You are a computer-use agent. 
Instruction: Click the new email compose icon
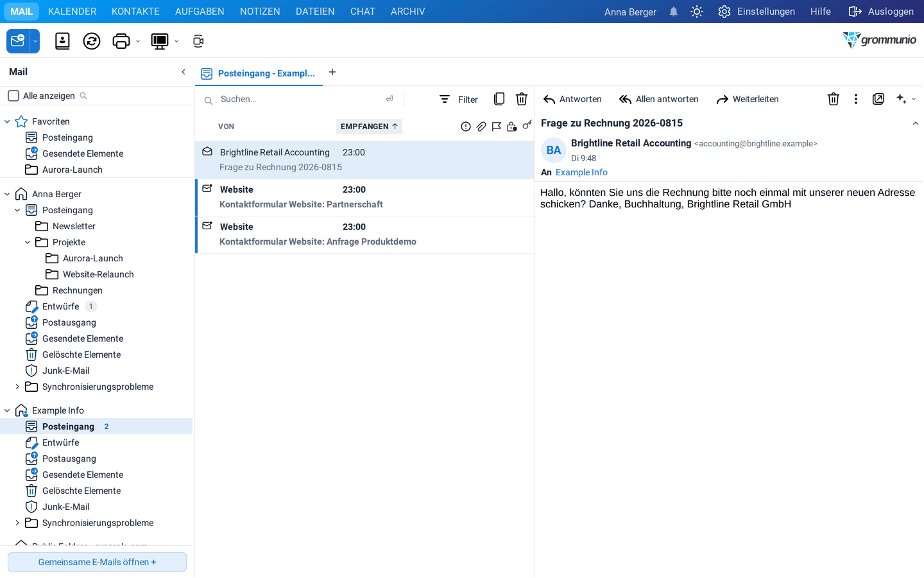(18, 41)
